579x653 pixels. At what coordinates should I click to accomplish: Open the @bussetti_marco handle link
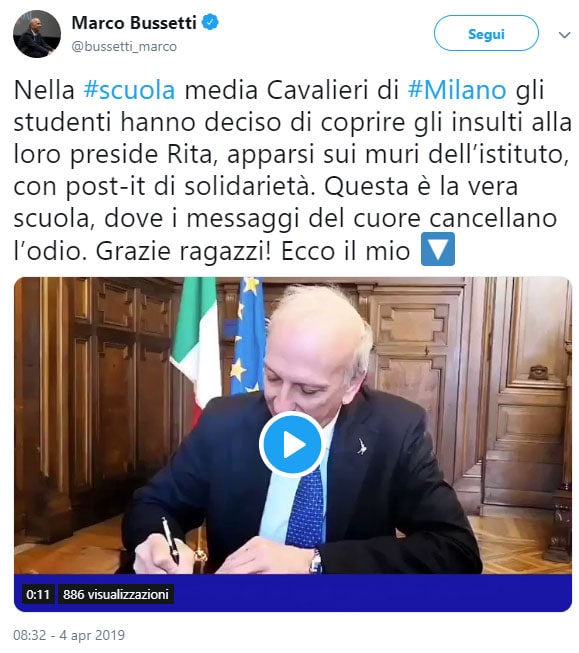tap(124, 46)
